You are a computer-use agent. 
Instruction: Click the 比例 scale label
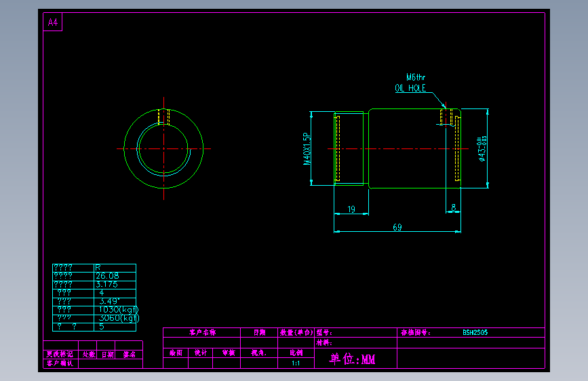(x=296, y=353)
